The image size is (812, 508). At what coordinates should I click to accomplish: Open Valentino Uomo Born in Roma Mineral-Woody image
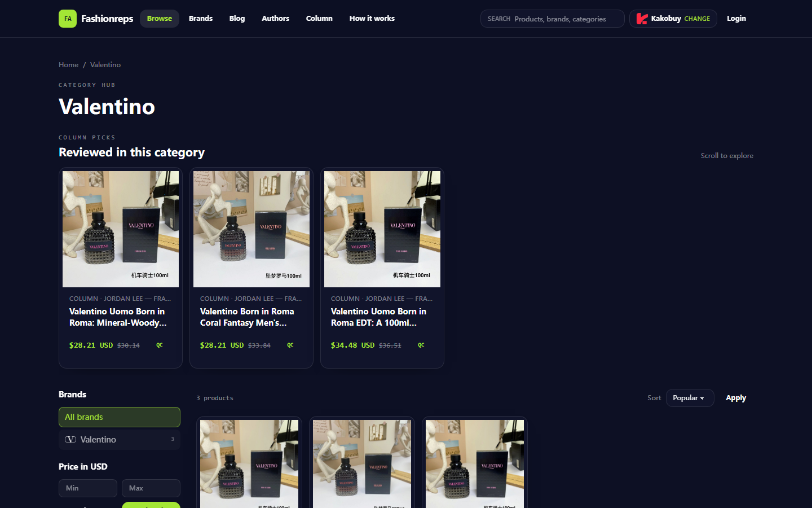[121, 229]
